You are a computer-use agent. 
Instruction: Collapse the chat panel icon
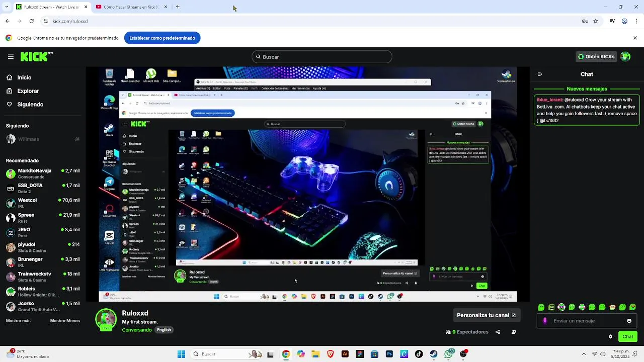tap(540, 74)
